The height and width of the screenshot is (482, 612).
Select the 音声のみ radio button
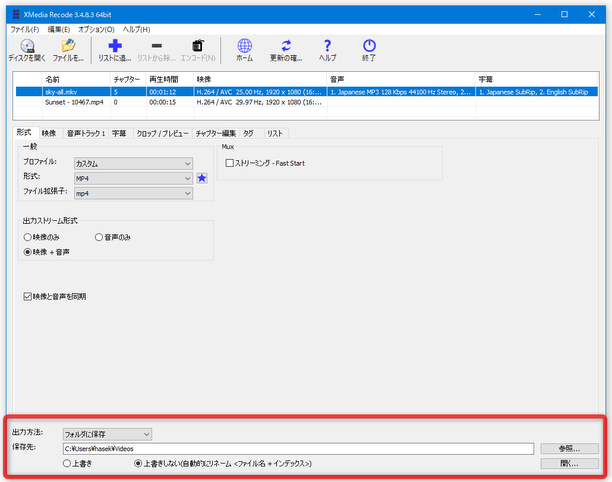click(99, 237)
